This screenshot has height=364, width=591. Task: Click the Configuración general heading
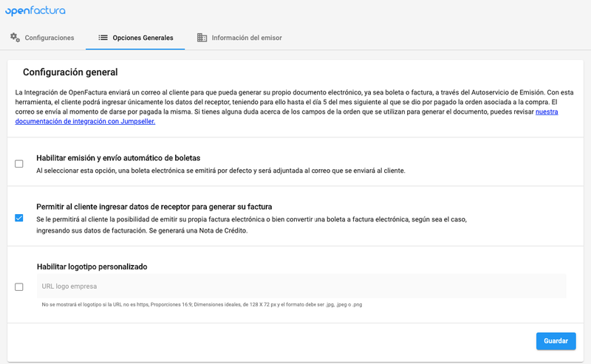pos(70,72)
